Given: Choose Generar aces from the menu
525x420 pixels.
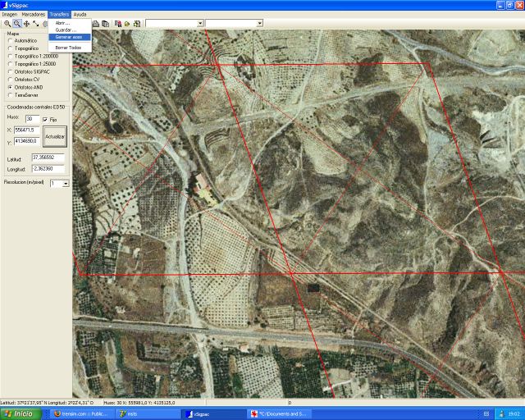Looking at the screenshot, I should [68, 37].
